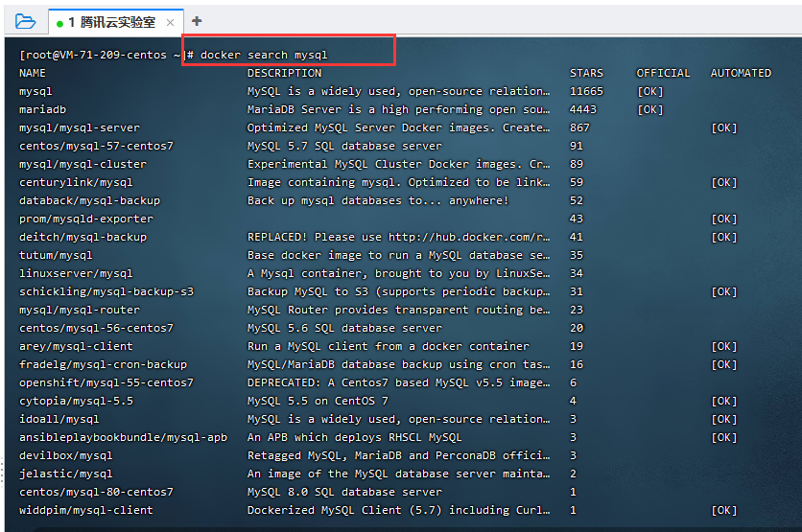The height and width of the screenshot is (532, 802).
Task: Select 'arey/mysql-client' image name
Action: (x=76, y=346)
